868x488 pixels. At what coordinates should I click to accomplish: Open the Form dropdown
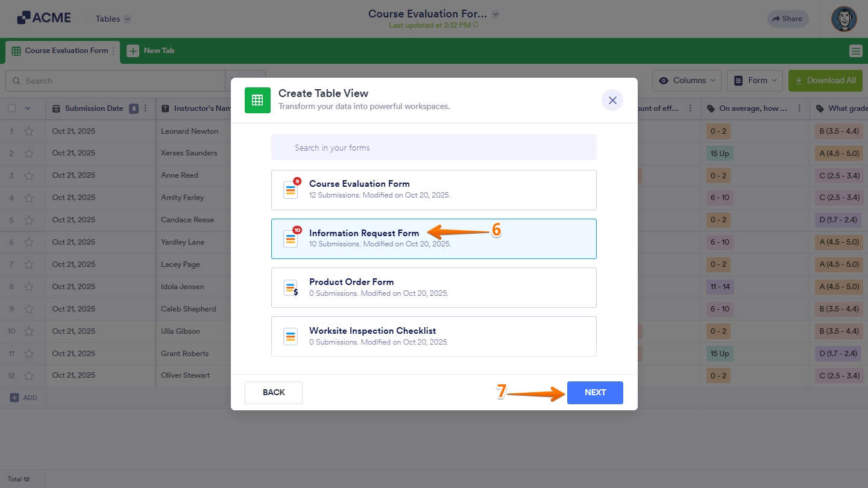(x=755, y=81)
